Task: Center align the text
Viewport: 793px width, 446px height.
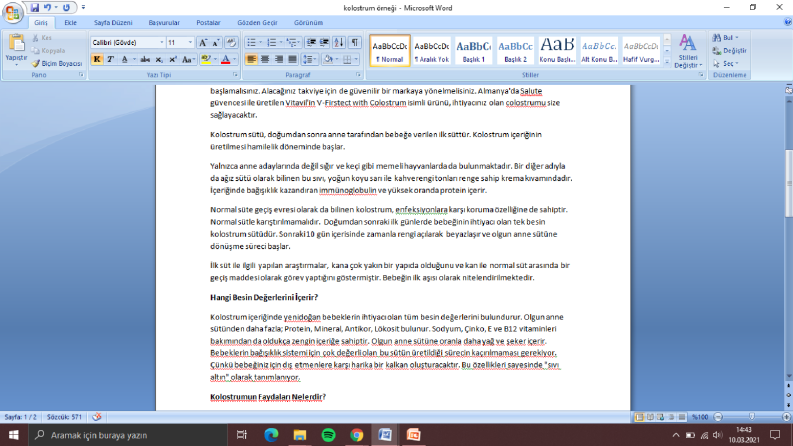Action: click(265, 60)
